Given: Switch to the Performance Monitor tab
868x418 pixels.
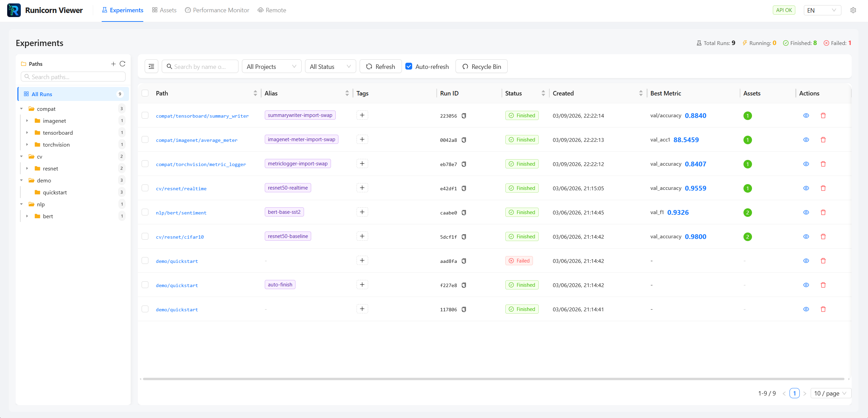Looking at the screenshot, I should tap(217, 10).
